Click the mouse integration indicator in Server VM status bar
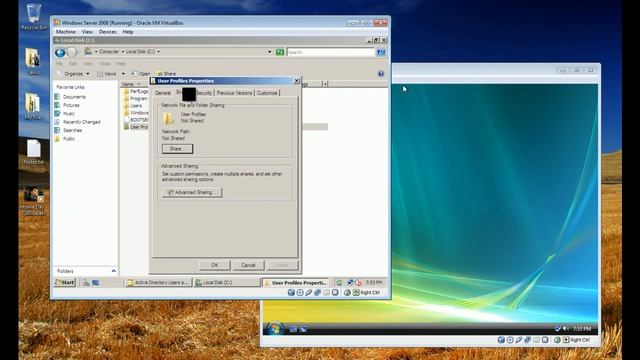This screenshot has height=360, width=640. point(347,293)
